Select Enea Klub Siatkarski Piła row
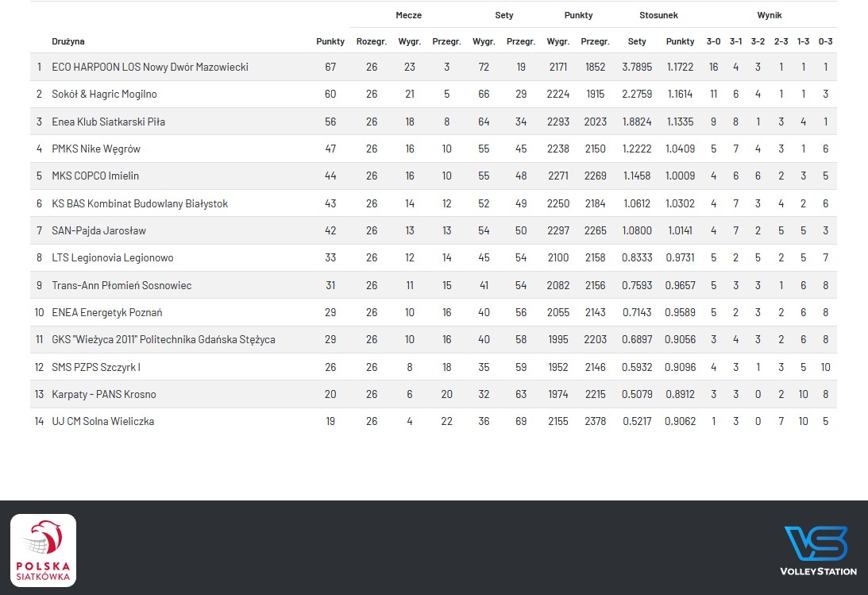 [x=108, y=122]
